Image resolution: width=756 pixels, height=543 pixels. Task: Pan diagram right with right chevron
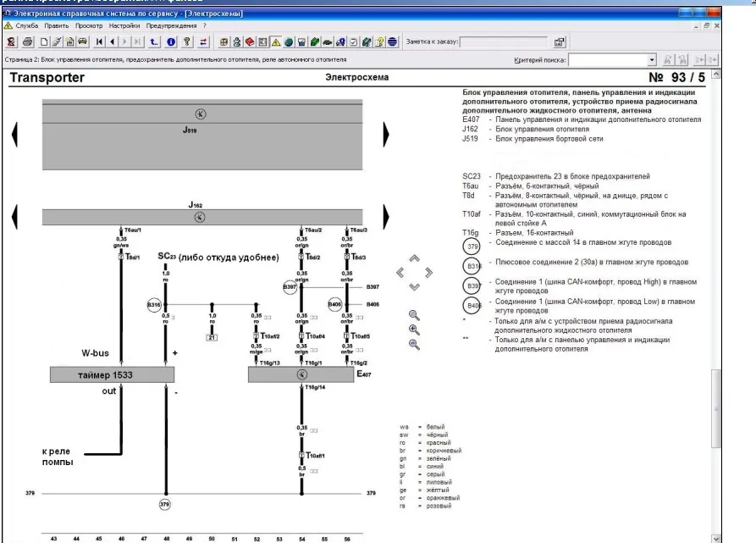pos(428,273)
